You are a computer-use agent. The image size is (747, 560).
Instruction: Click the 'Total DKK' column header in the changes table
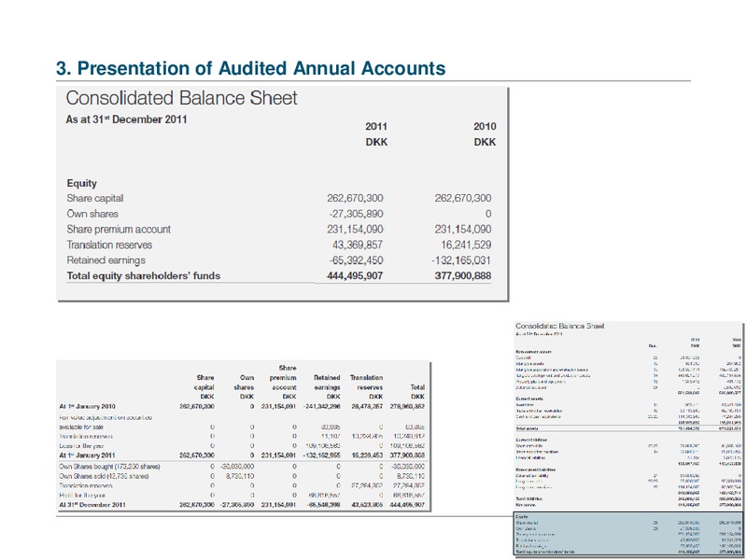click(x=417, y=392)
